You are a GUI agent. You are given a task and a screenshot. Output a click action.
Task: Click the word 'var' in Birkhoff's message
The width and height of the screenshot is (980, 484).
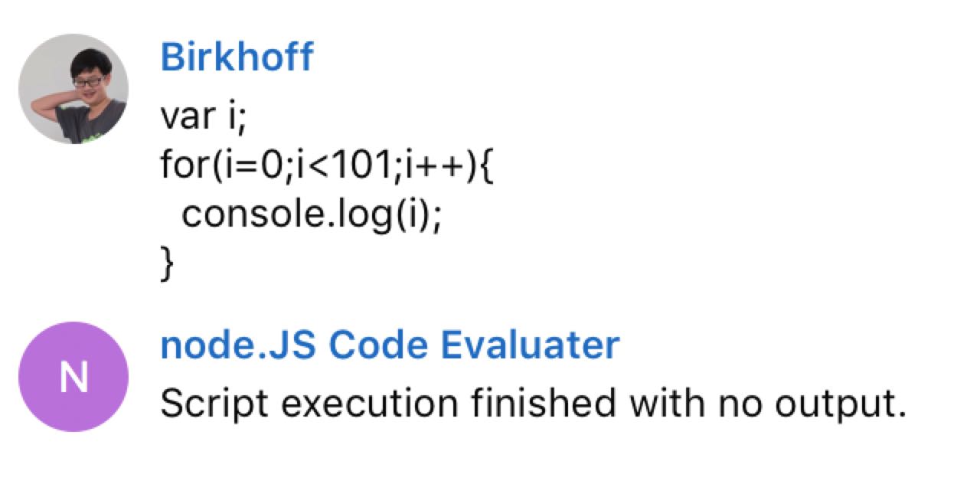181,117
